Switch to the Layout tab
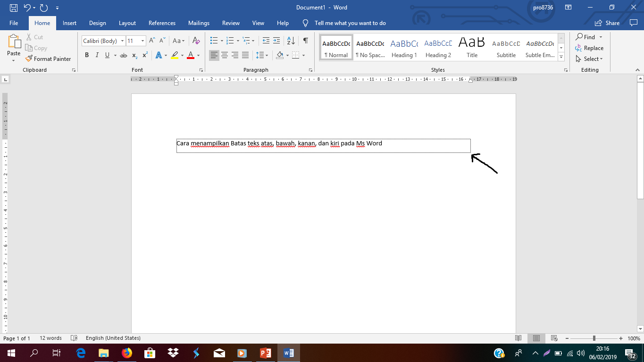Image resolution: width=644 pixels, height=362 pixels. (127, 23)
